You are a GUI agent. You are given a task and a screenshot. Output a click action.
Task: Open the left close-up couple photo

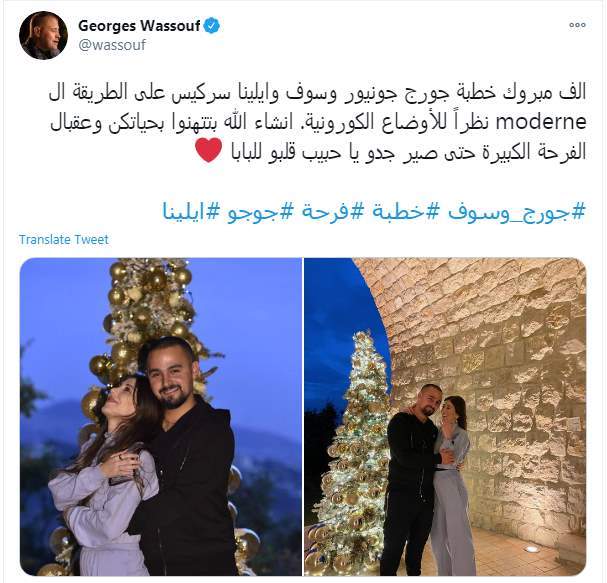(x=161, y=417)
